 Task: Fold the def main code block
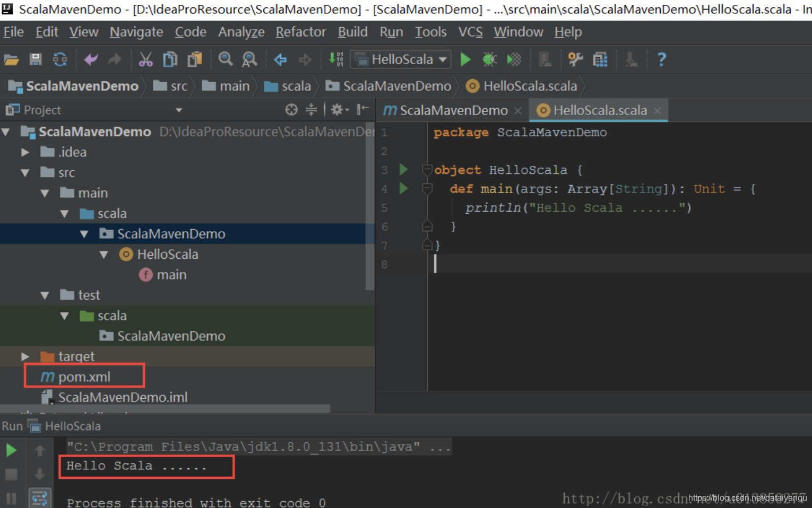[x=427, y=188]
